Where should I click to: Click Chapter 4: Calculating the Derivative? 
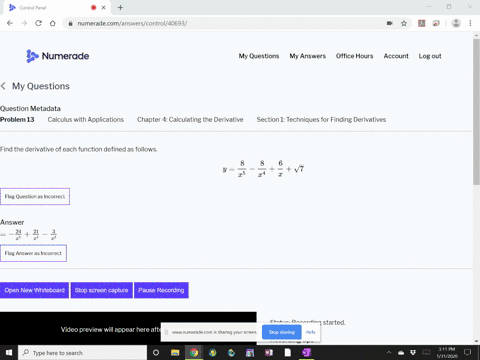tap(190, 119)
